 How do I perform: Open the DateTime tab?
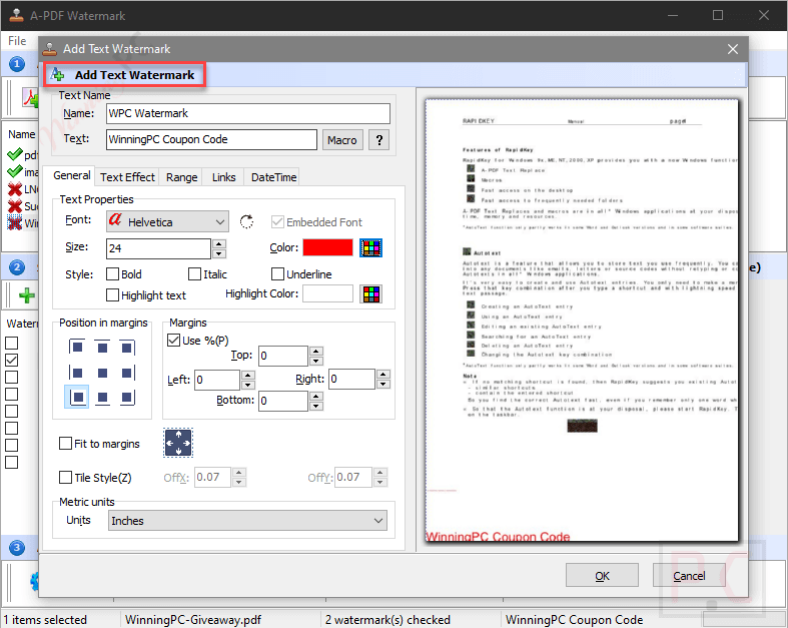[273, 177]
